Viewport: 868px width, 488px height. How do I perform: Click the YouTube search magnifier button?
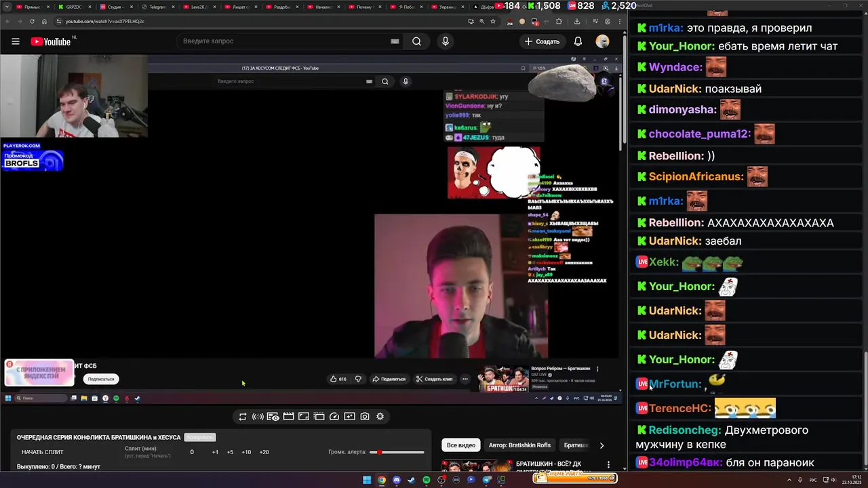[x=416, y=41]
